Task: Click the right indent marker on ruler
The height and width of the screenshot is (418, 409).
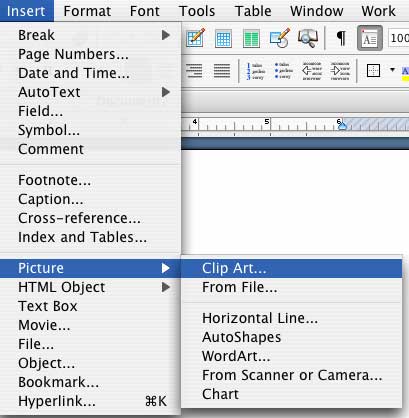Action: click(x=343, y=126)
